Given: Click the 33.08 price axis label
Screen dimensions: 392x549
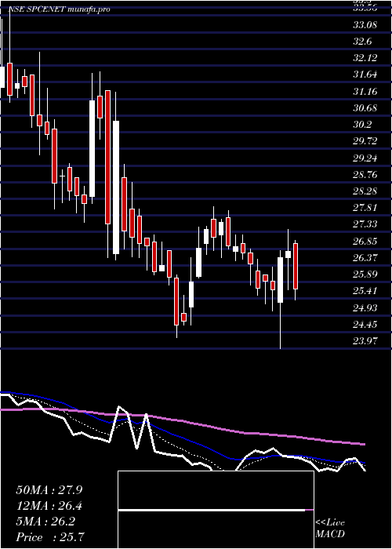Looking at the screenshot, I should 365,25.
